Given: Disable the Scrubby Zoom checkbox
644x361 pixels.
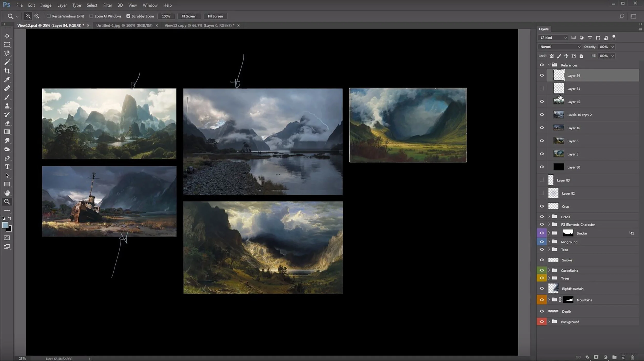Looking at the screenshot, I should pyautogui.click(x=128, y=16).
